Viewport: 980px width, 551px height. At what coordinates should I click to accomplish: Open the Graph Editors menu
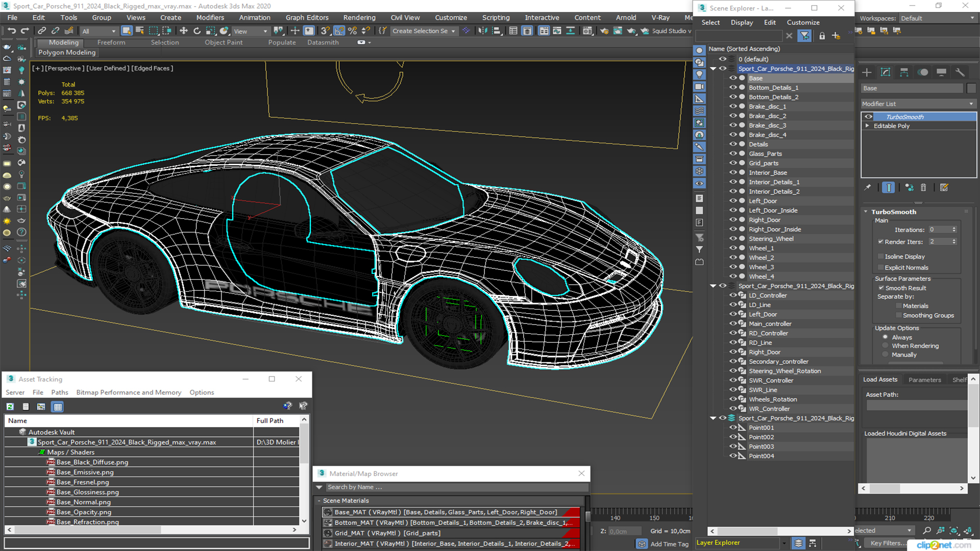(307, 17)
